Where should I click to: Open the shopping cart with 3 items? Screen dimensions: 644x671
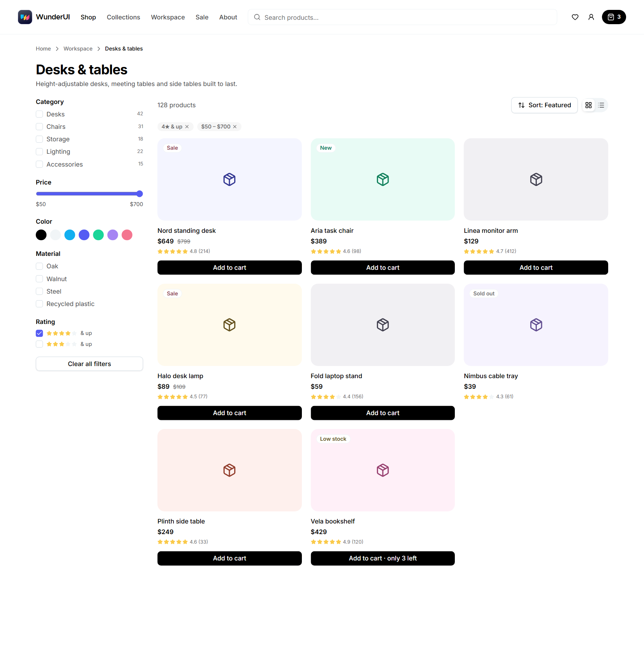[614, 17]
